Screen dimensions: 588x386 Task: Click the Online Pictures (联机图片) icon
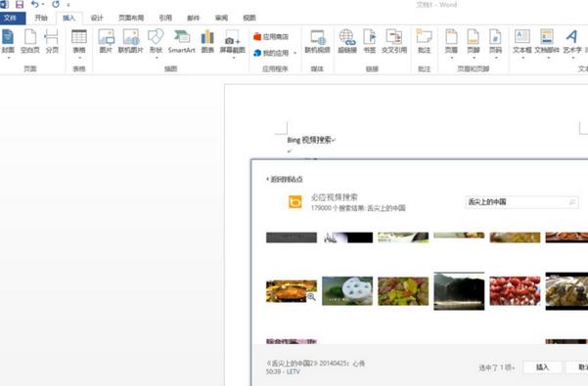coord(131,42)
